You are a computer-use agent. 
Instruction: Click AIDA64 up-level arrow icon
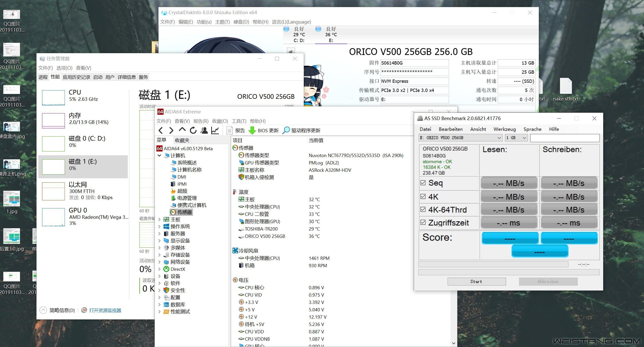click(x=182, y=130)
